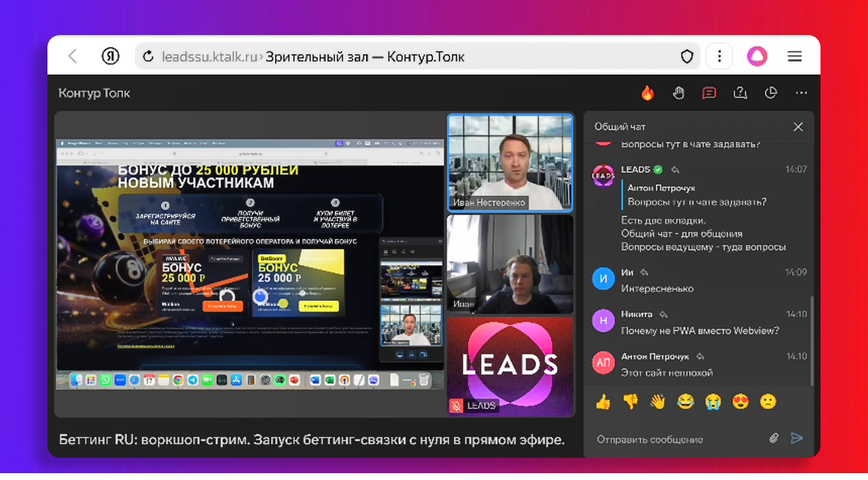
Task: Click the message 'Этот сайт неплохой'
Action: 667,372
